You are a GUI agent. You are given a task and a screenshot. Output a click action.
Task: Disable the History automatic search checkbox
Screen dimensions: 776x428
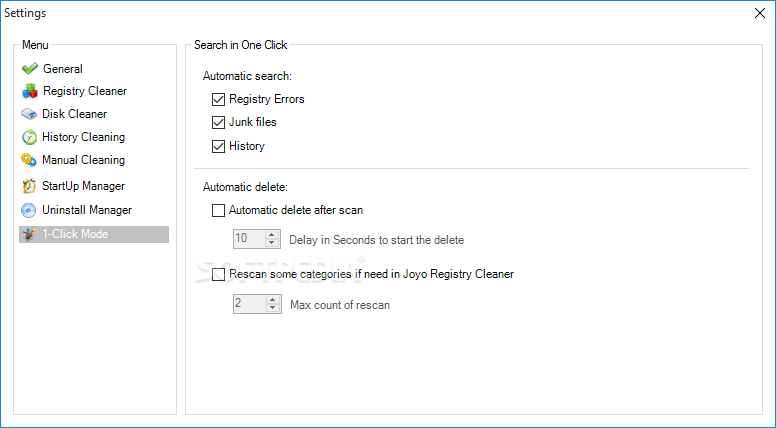(x=218, y=146)
